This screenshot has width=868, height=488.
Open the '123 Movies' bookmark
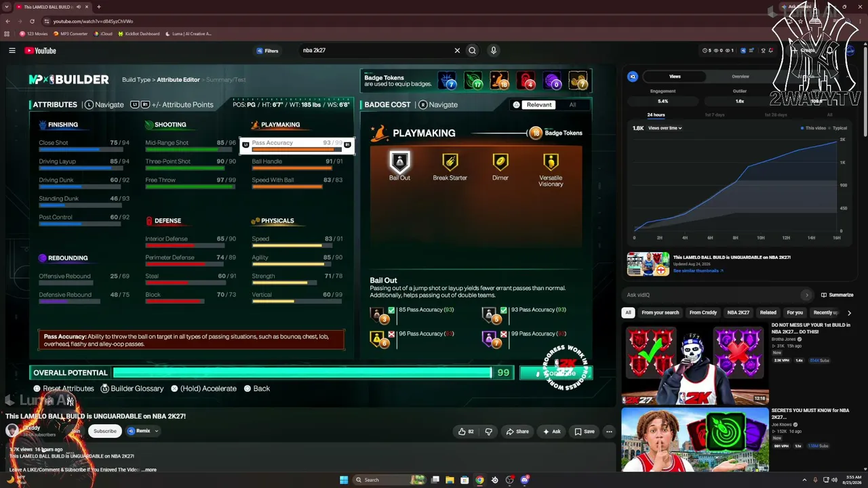[34, 33]
